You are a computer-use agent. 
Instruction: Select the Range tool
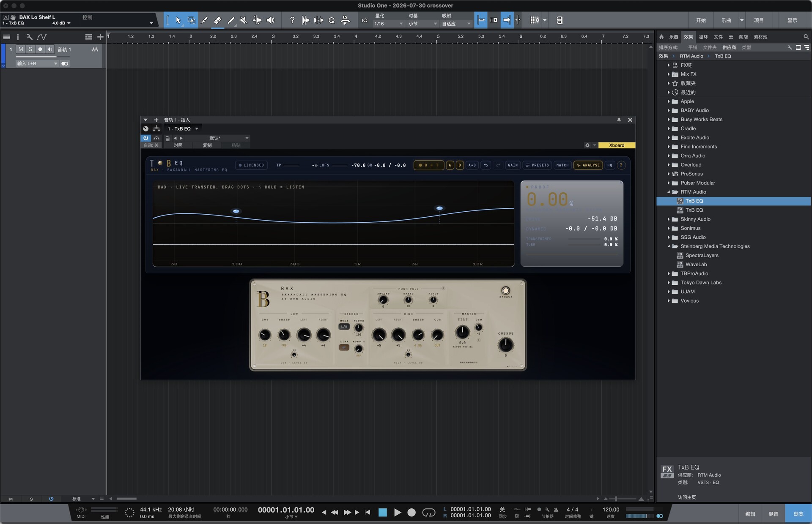click(192, 20)
